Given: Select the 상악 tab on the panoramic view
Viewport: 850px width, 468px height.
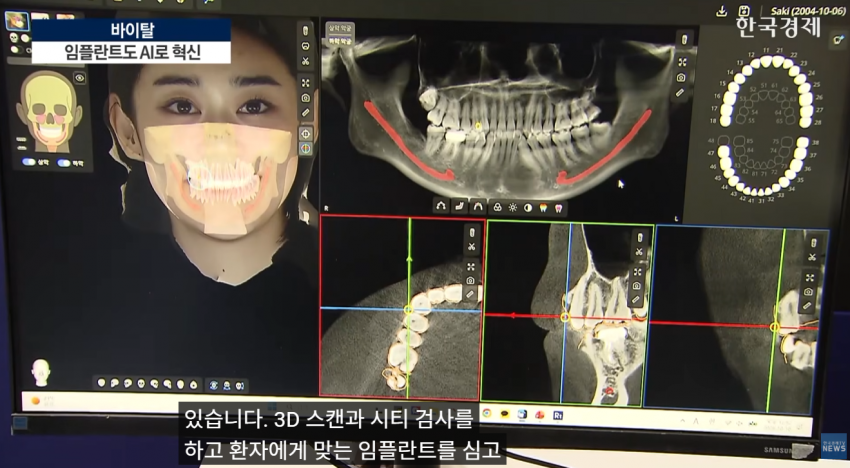Looking at the screenshot, I should click(340, 28).
